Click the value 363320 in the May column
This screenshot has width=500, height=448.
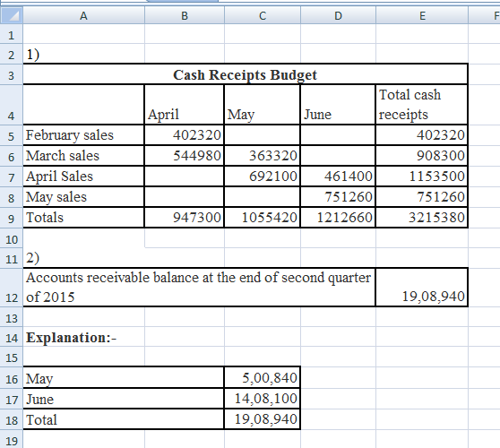(263, 156)
